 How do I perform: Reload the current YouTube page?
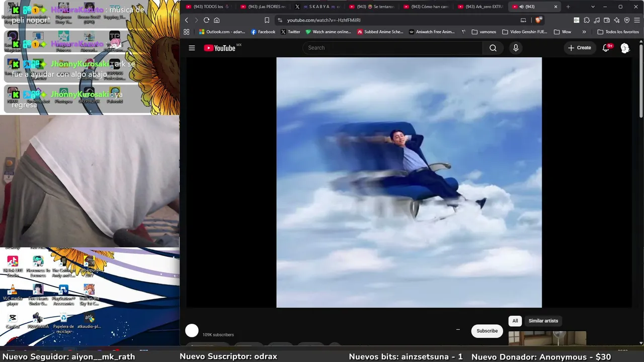pos(206,20)
